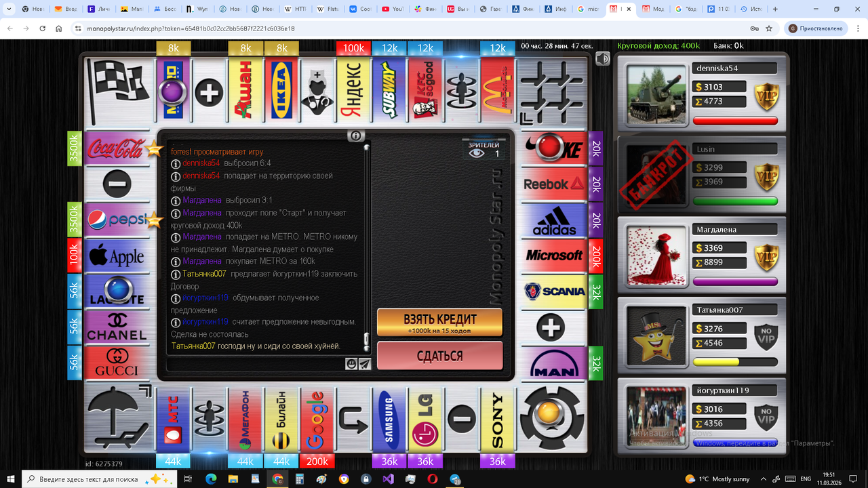Select the Gucci property cell
The image size is (868, 488).
point(117,364)
